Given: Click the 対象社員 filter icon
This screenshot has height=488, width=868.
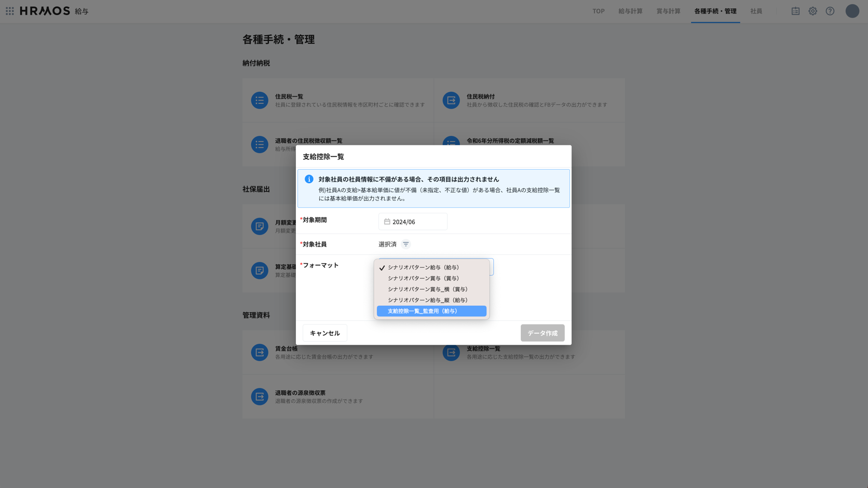Looking at the screenshot, I should click(405, 244).
